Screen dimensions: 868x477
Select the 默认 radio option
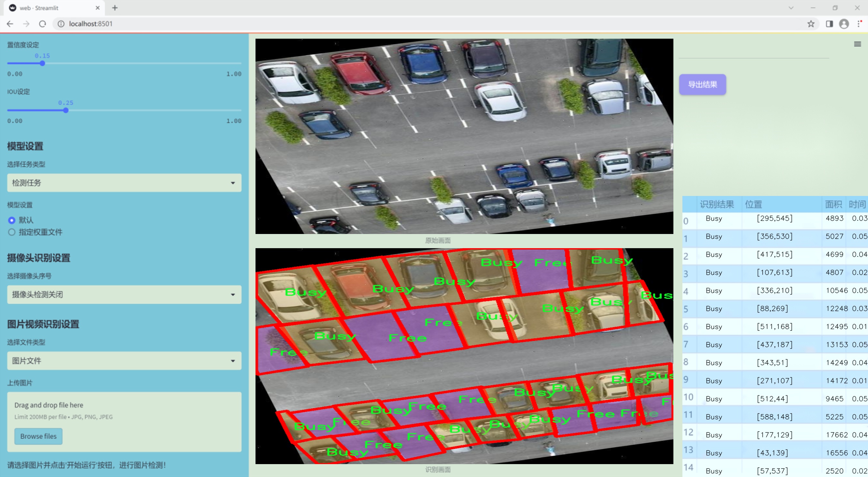coord(12,220)
